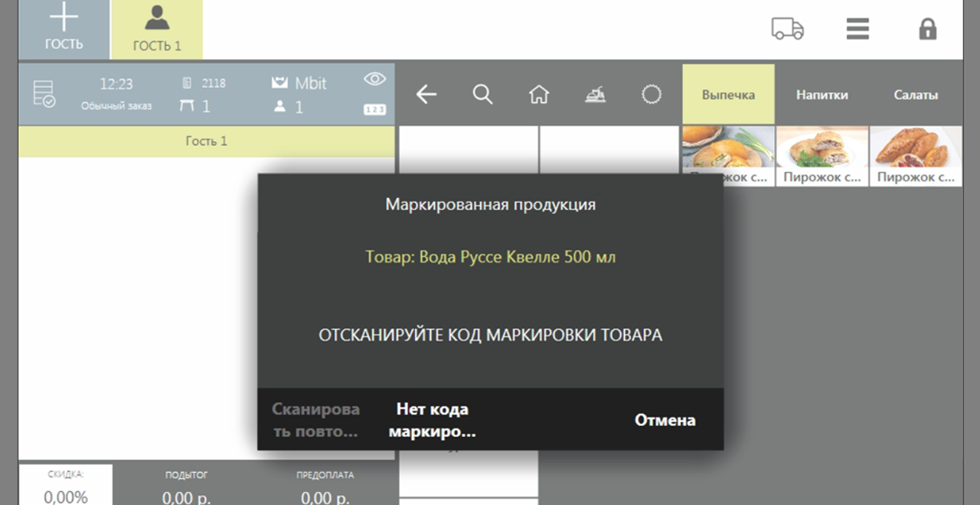Tap the search magnifier icon
980x505 pixels.
(482, 94)
